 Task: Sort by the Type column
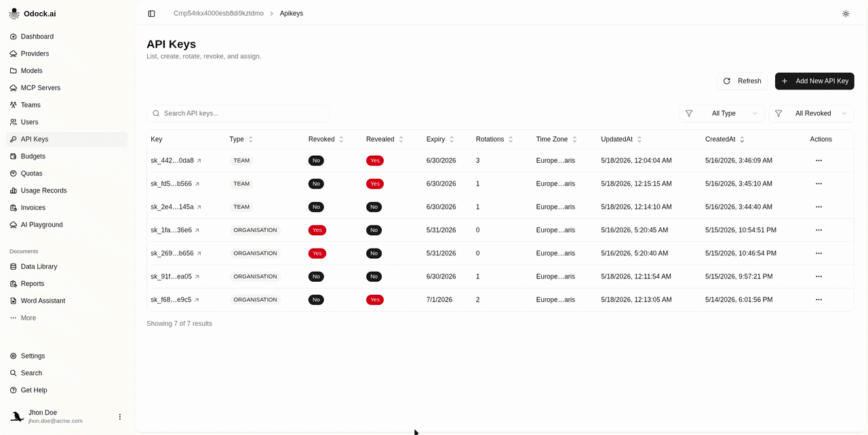tap(241, 139)
